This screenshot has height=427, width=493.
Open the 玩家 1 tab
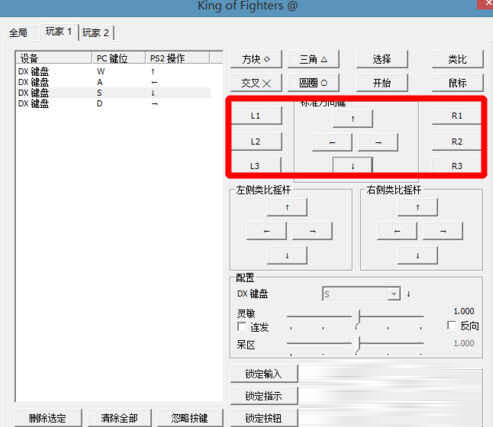tap(58, 32)
